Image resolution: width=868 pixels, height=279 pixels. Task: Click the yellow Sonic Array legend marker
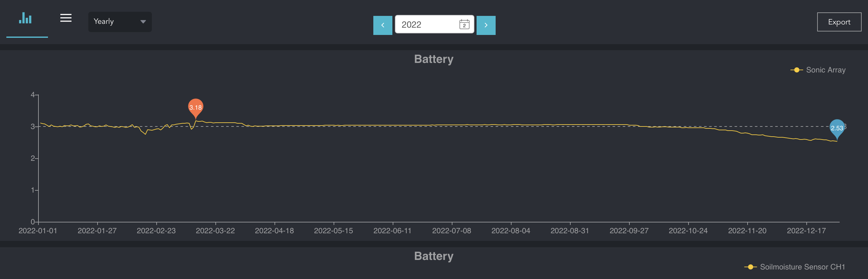[x=797, y=70]
